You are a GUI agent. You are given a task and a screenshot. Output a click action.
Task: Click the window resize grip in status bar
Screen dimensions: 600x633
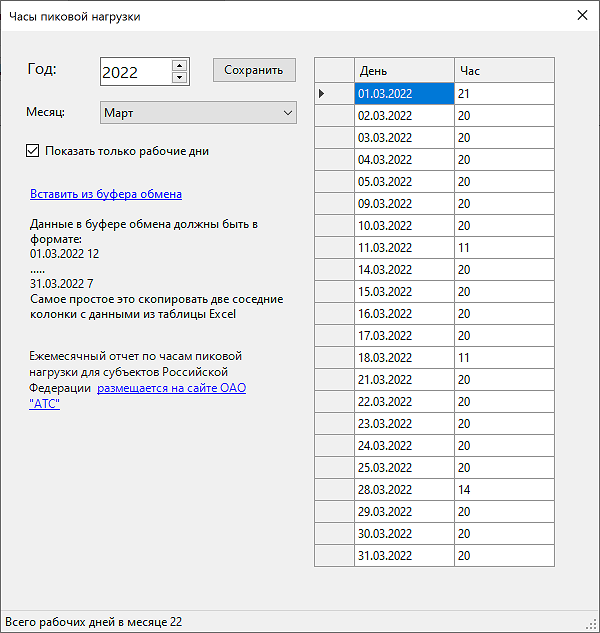coord(592,624)
